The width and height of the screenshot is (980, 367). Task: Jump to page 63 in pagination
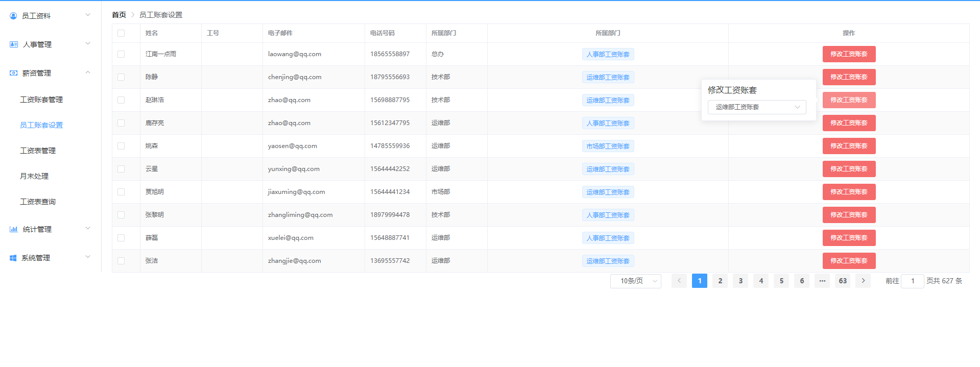843,281
